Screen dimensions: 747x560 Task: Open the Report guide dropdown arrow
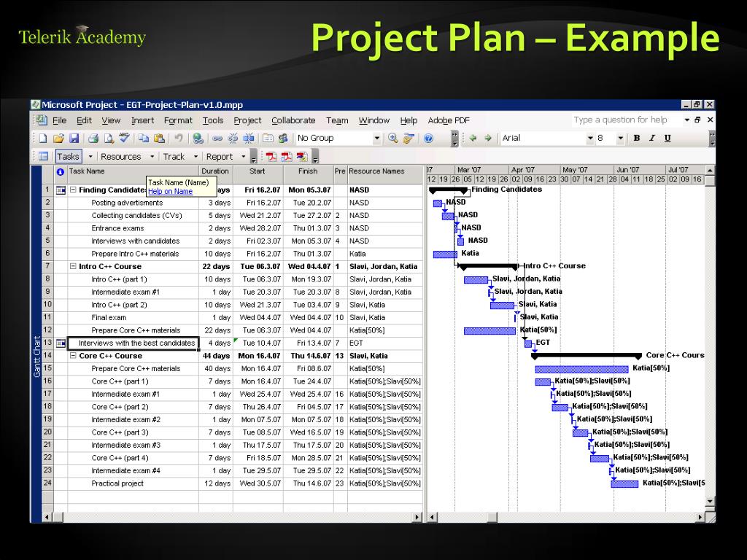click(244, 156)
